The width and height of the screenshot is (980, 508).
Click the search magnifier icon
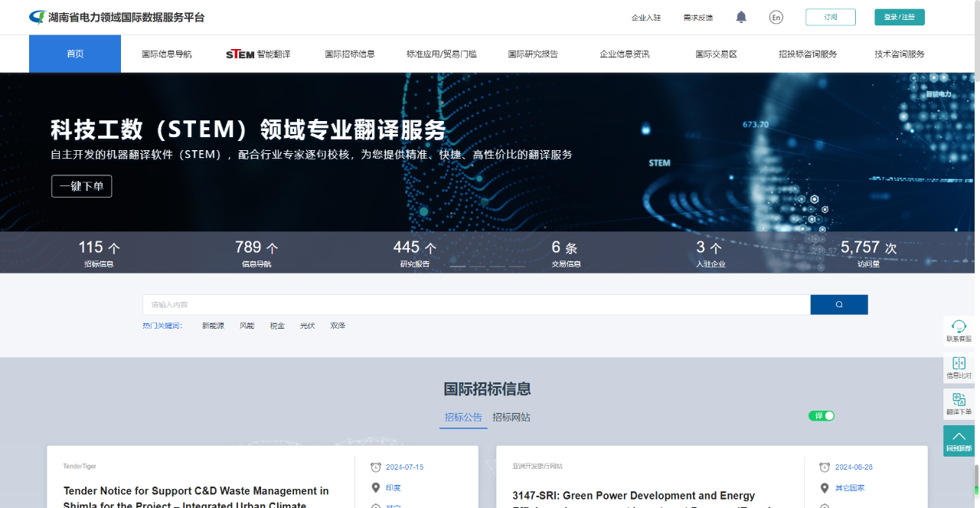coord(838,304)
